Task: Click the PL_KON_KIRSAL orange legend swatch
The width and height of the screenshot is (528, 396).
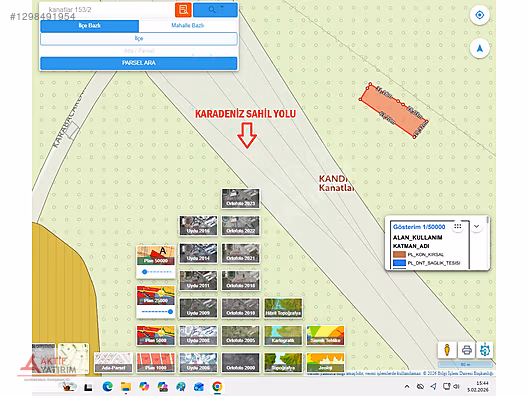Action: point(399,254)
